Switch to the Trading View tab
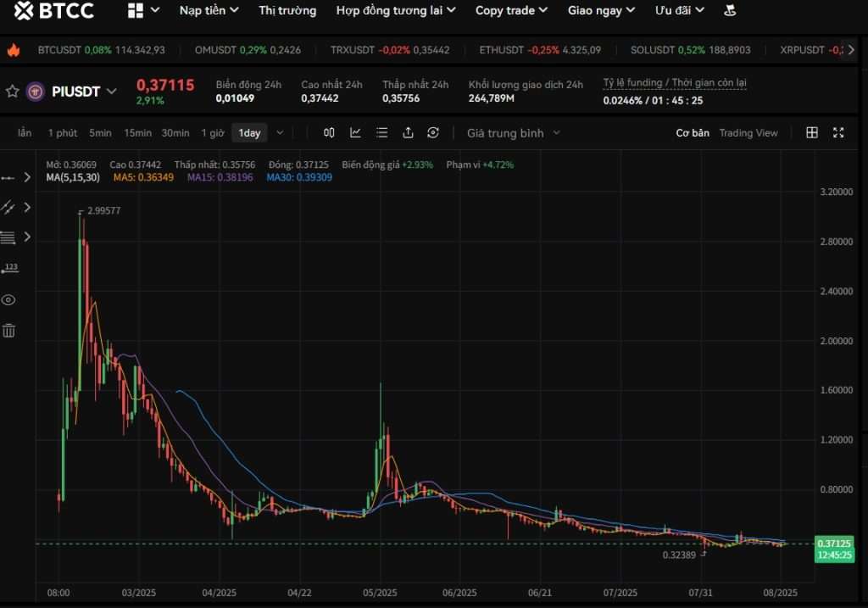The height and width of the screenshot is (608, 868). pos(749,133)
